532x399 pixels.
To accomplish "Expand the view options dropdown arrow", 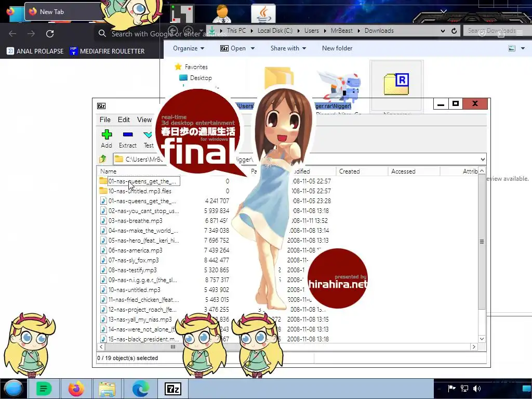I will tap(523, 48).
